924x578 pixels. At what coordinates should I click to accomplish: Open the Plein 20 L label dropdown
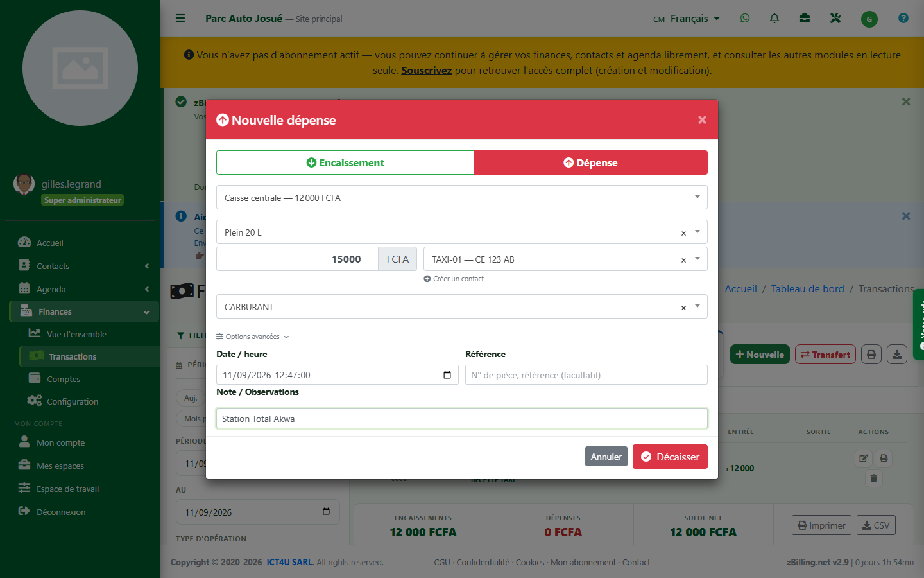coord(462,232)
